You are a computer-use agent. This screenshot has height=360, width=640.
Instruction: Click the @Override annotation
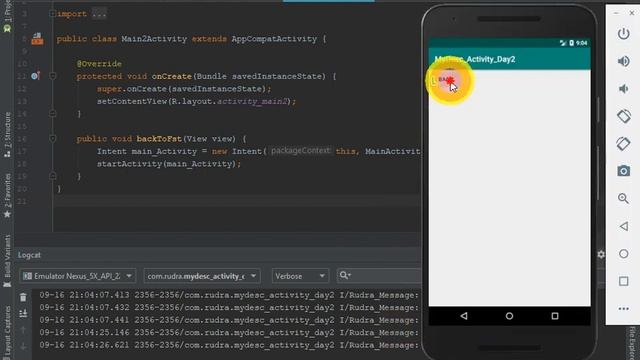(99, 64)
